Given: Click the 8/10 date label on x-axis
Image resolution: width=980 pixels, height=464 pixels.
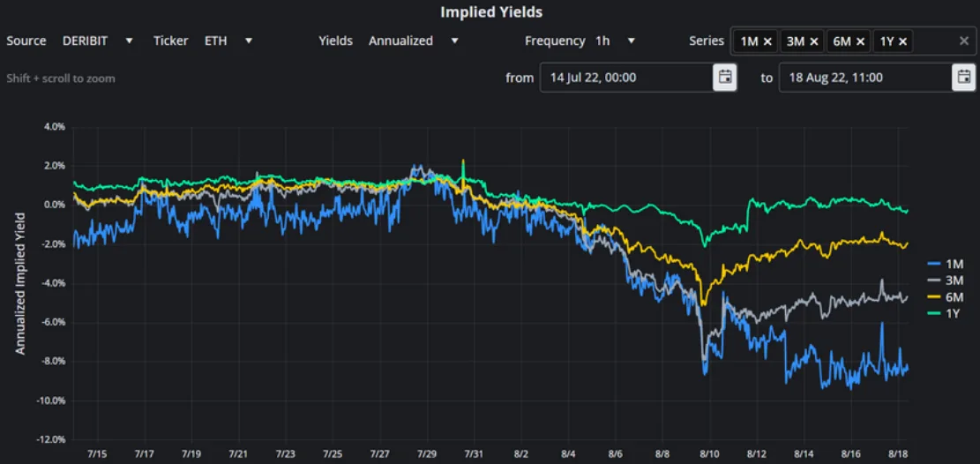Looking at the screenshot, I should [710, 453].
